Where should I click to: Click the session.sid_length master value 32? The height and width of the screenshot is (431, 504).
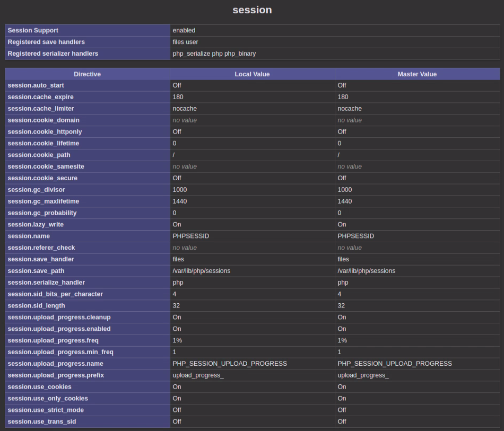click(341, 306)
